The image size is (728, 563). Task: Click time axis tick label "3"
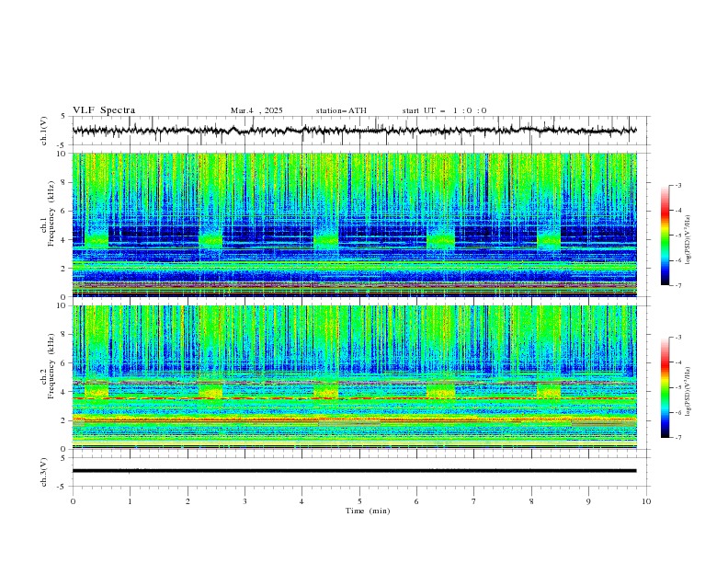(x=245, y=501)
